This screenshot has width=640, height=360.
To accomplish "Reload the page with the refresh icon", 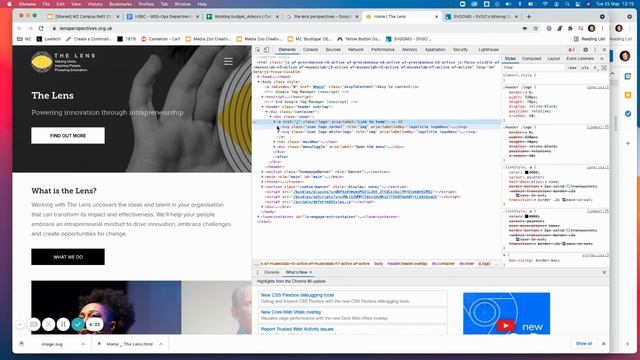I will (x=41, y=28).
